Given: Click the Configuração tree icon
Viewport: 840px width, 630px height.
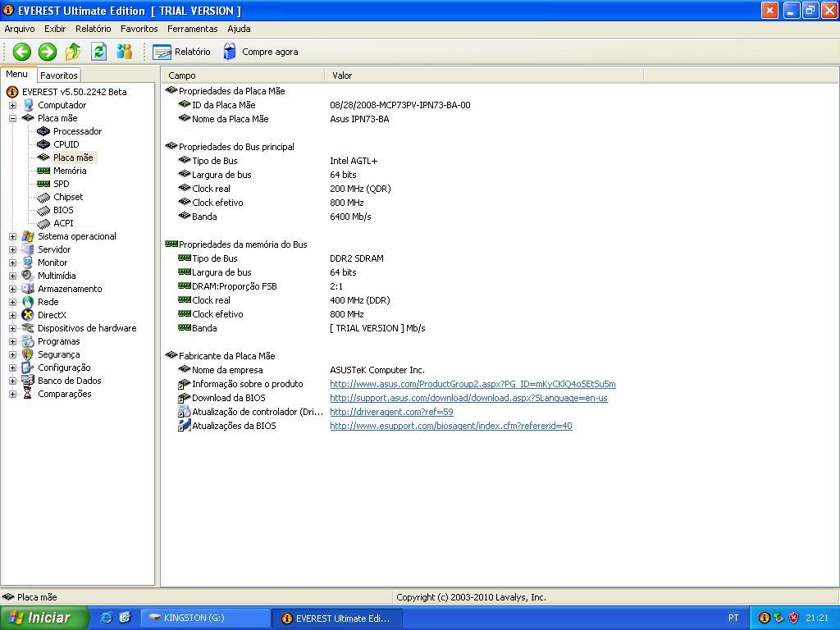Looking at the screenshot, I should coord(28,367).
